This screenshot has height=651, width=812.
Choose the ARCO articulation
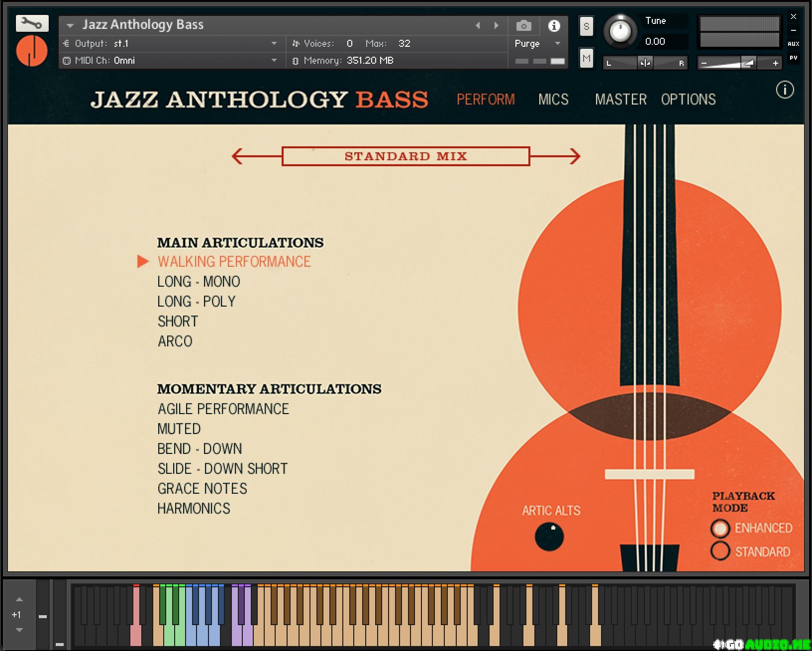pos(175,341)
